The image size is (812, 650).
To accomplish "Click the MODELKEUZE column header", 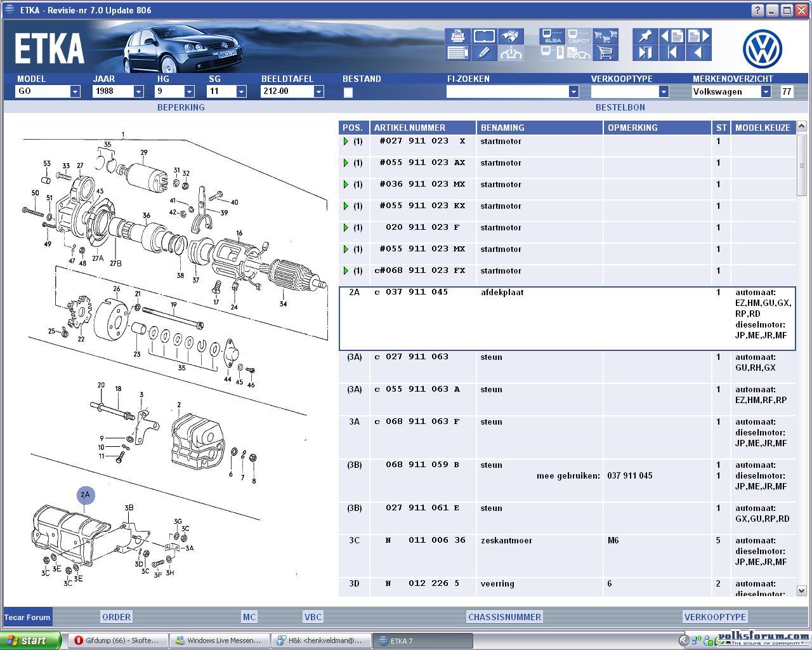I will [x=763, y=128].
